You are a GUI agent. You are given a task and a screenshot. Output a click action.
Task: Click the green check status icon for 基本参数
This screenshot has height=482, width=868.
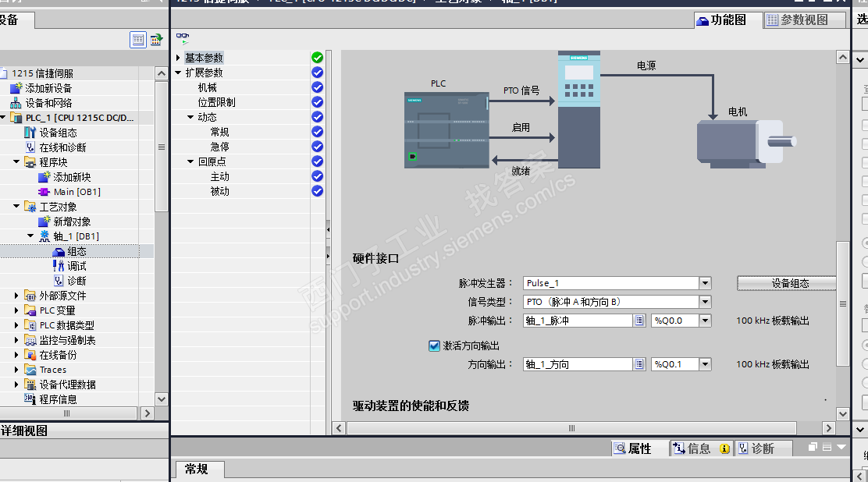tap(317, 58)
